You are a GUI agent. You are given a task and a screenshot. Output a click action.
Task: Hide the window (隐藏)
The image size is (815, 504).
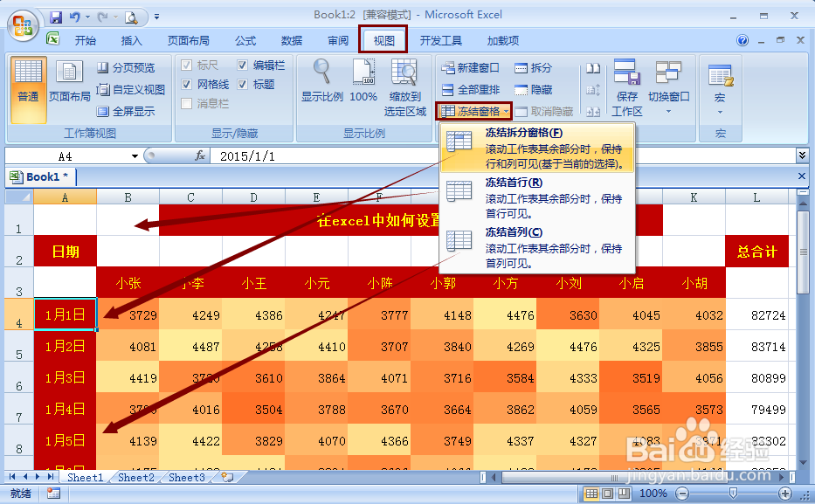click(x=533, y=89)
